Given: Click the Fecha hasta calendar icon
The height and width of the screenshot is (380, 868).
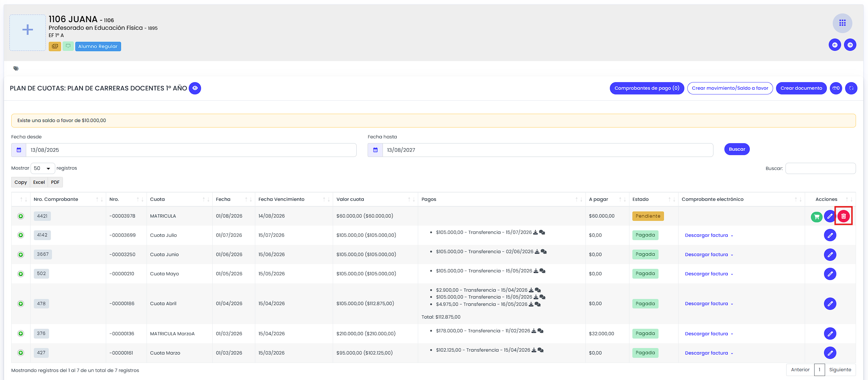Looking at the screenshot, I should tap(375, 150).
